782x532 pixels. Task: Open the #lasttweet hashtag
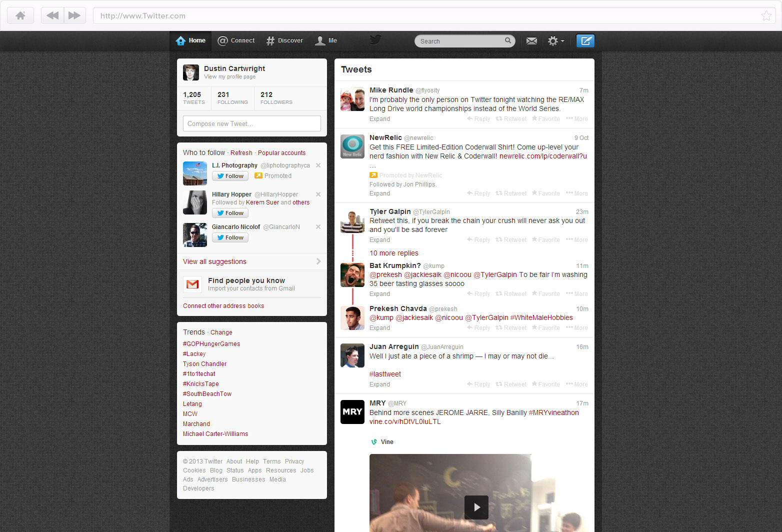[x=385, y=374]
